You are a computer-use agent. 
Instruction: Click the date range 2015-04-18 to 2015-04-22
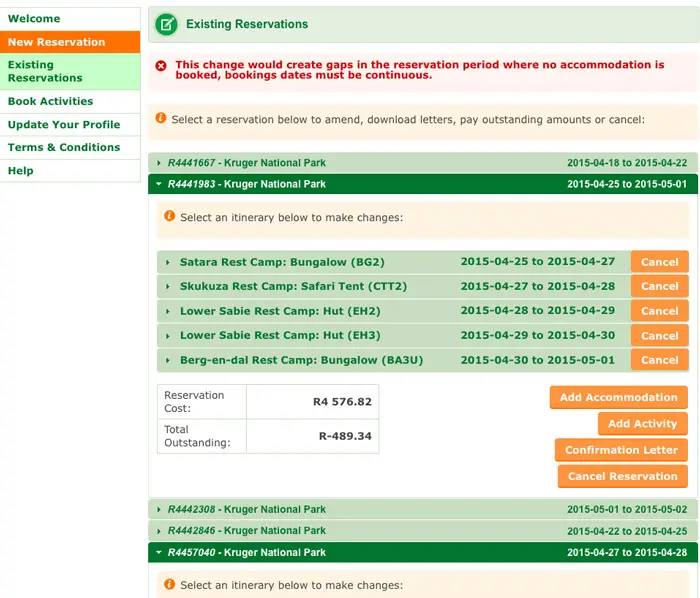(x=627, y=163)
